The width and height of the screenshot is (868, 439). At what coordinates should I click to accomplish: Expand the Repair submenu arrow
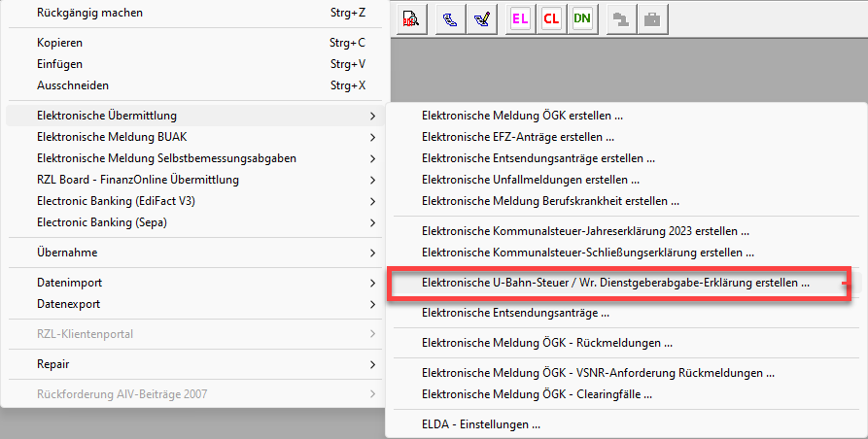click(372, 364)
